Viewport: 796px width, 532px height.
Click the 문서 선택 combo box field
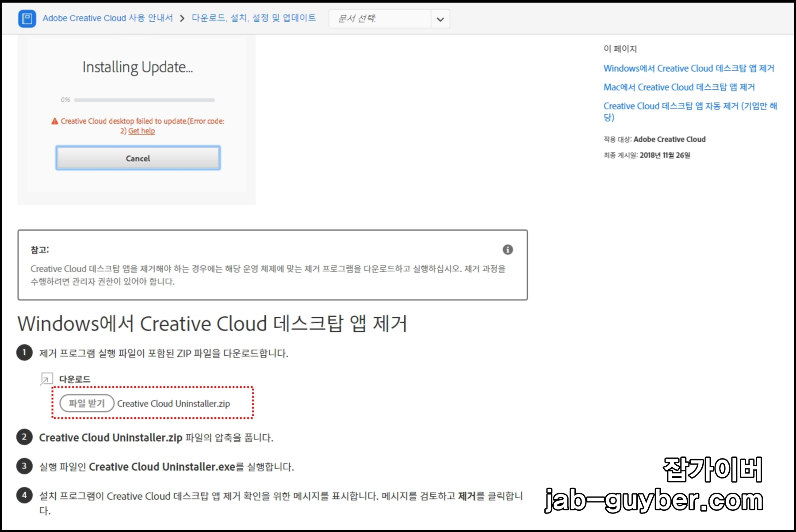pos(389,19)
